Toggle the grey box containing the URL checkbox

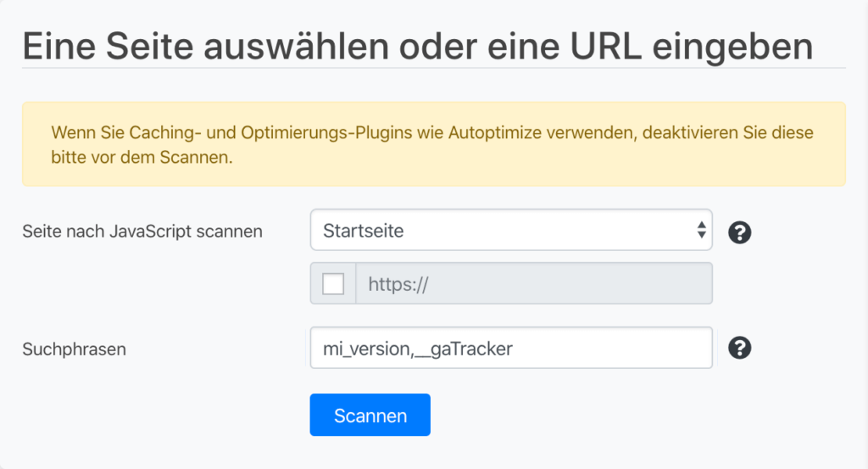click(x=333, y=283)
